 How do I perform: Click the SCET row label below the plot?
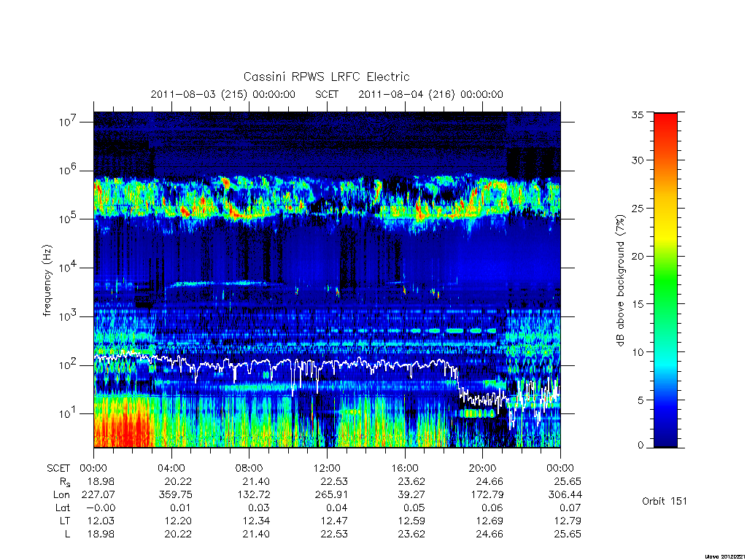[x=58, y=468]
